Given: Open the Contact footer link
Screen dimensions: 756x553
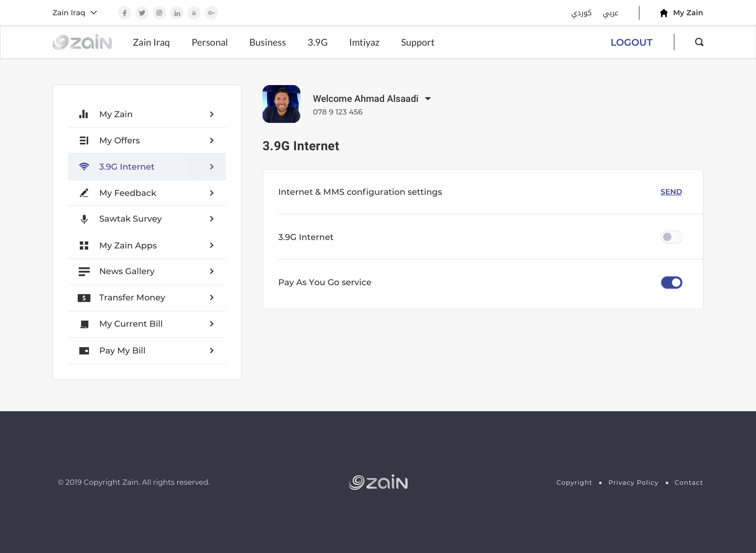Looking at the screenshot, I should (x=688, y=482).
